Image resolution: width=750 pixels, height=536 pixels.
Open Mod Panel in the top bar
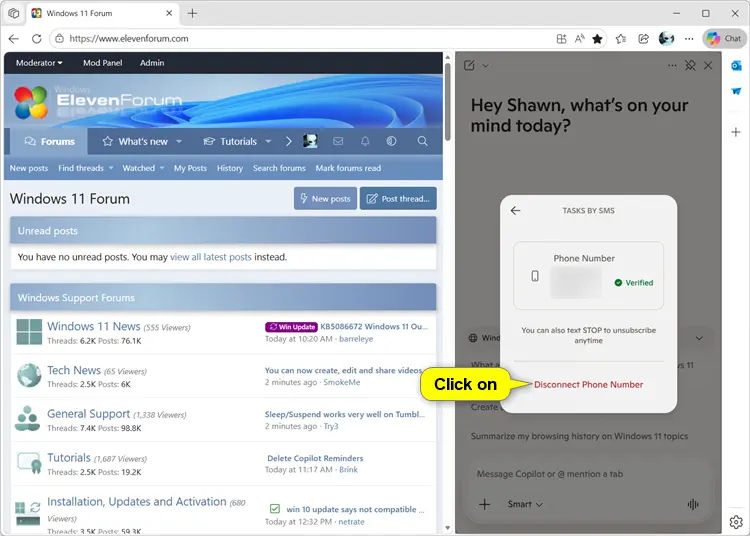(x=102, y=63)
